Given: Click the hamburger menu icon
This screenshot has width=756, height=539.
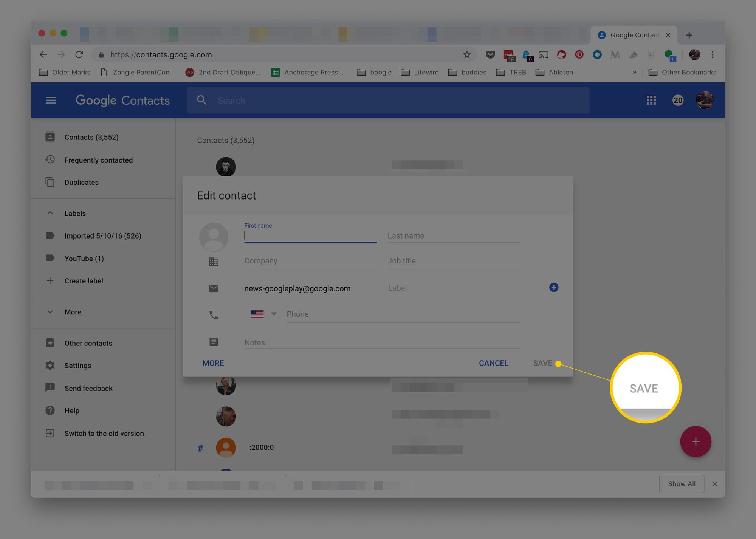Looking at the screenshot, I should pyautogui.click(x=51, y=100).
